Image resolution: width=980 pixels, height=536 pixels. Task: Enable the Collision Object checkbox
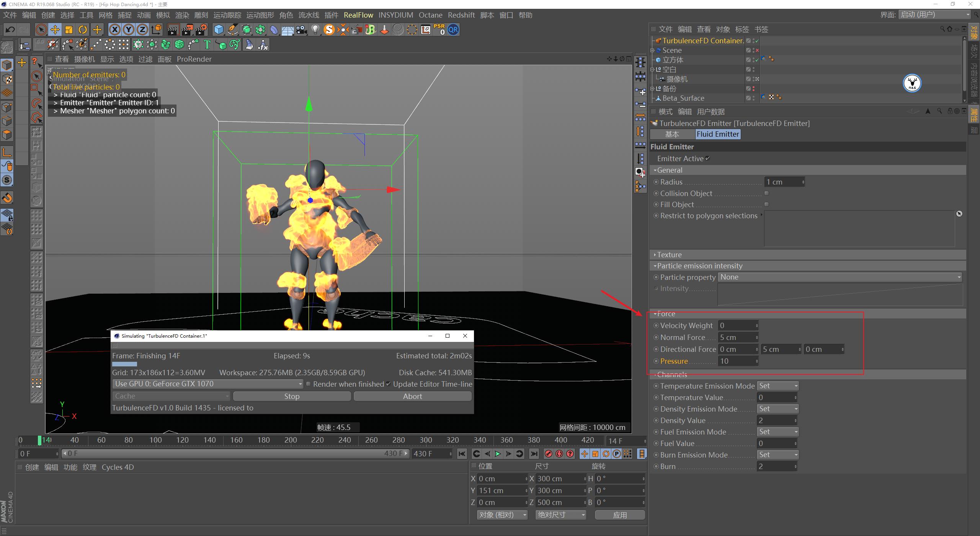point(767,193)
